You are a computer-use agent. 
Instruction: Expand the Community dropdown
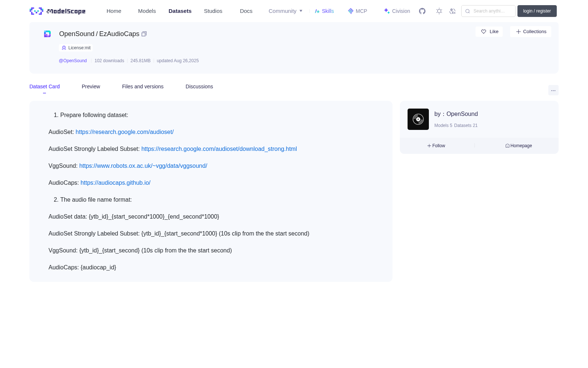[286, 11]
